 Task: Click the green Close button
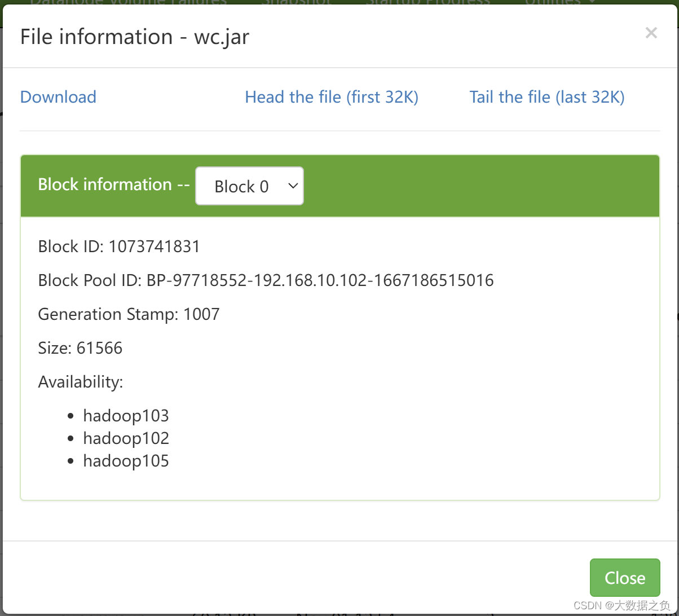click(625, 578)
